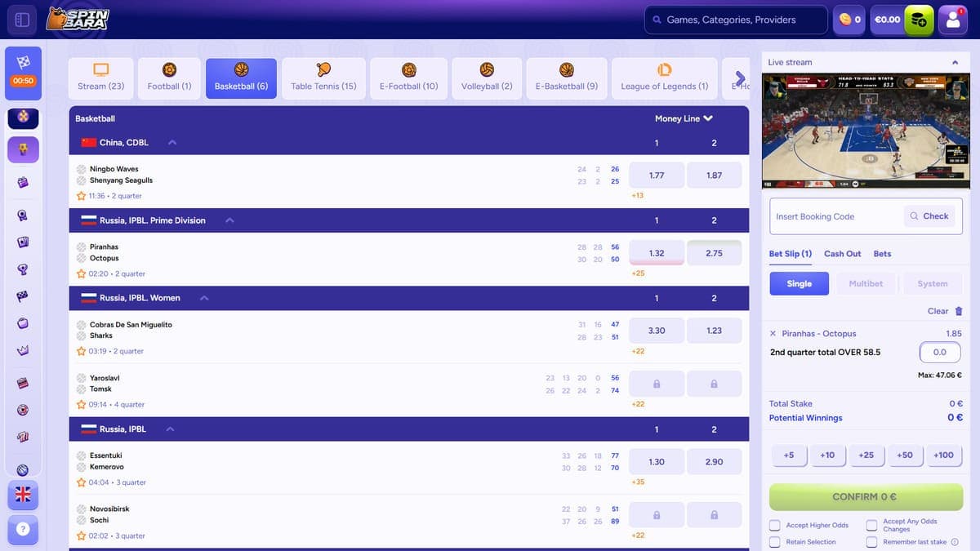The image size is (980, 551).
Task: Click the Check booking code button
Action: (x=929, y=216)
